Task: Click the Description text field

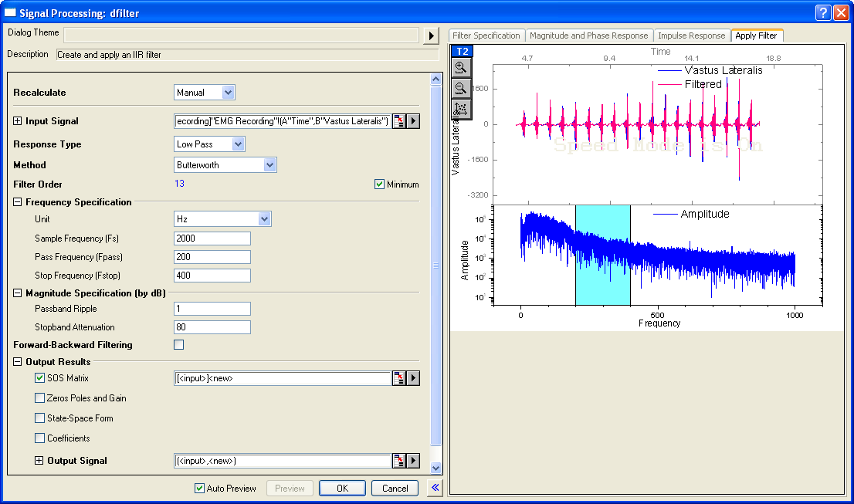Action: [247, 55]
